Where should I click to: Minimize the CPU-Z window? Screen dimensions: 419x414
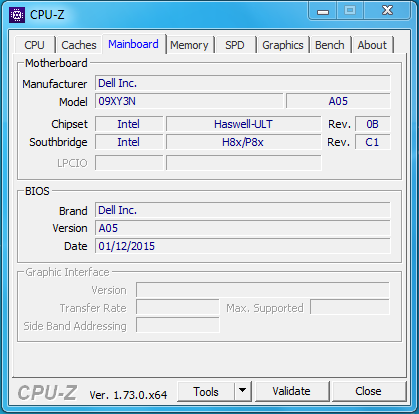pyautogui.click(x=323, y=11)
